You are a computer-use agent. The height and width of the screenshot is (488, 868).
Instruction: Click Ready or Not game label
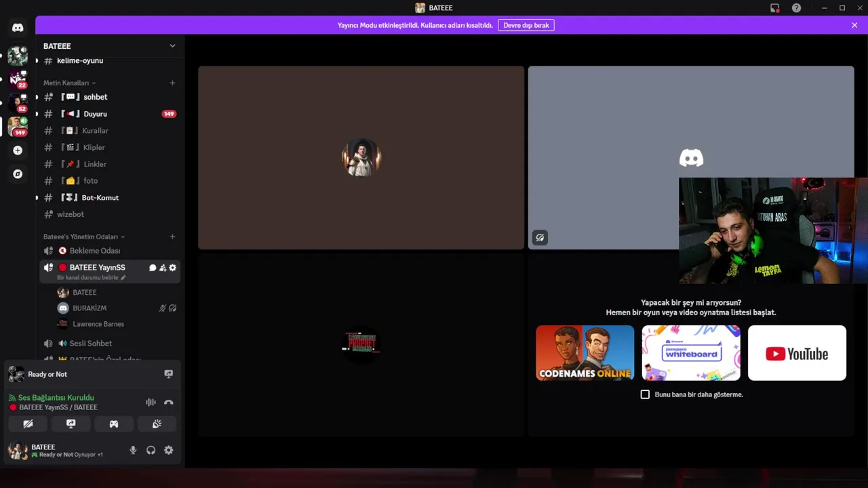click(47, 374)
